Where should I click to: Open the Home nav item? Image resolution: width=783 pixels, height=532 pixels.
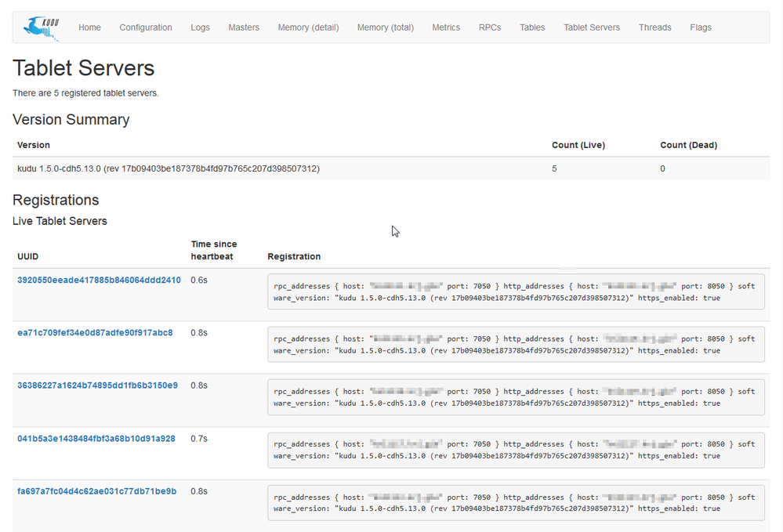click(89, 27)
